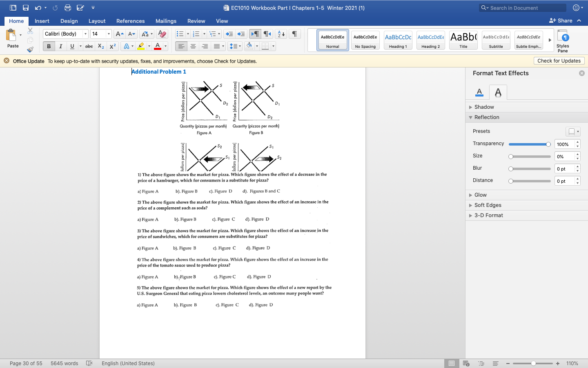The image size is (588, 368).
Task: Open the Layout tab
Action: (97, 21)
